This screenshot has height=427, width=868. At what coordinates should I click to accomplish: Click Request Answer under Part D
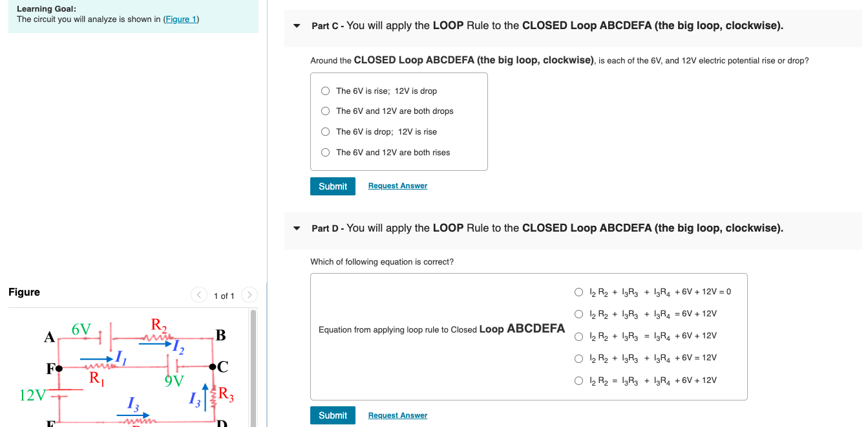click(x=397, y=415)
